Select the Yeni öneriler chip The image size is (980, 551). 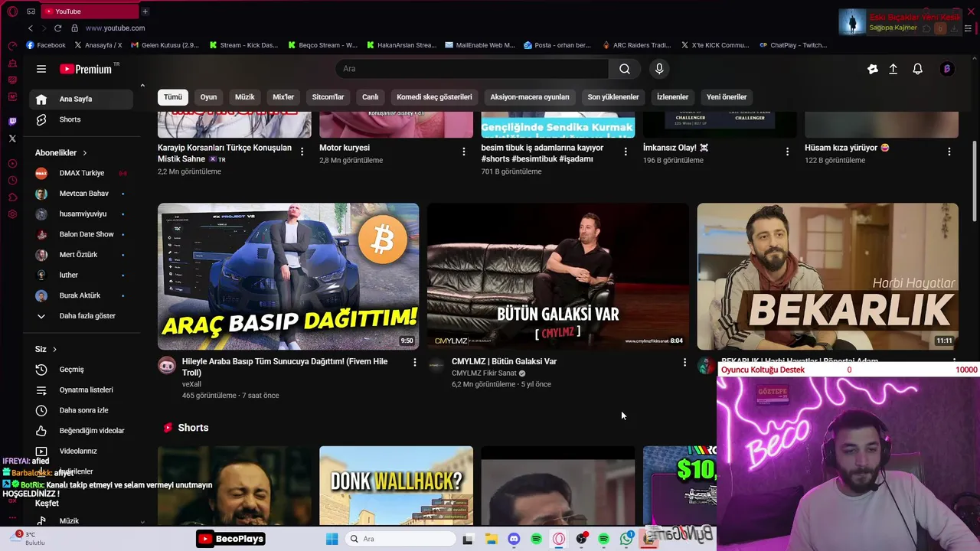(727, 97)
